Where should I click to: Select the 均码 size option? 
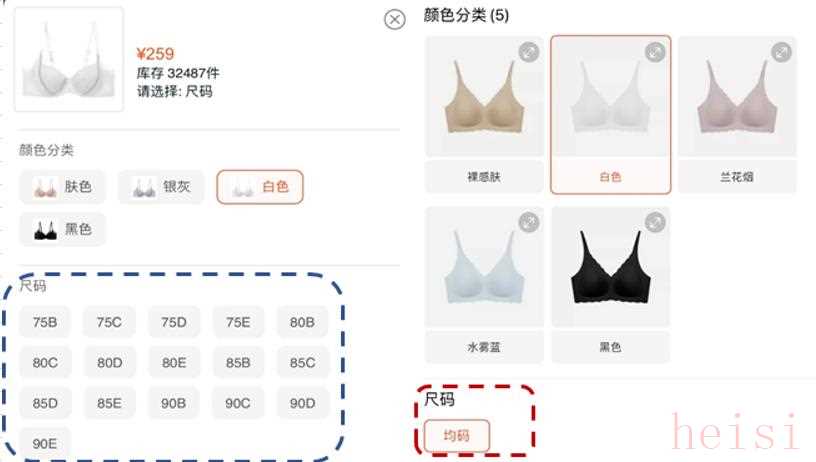pos(457,435)
